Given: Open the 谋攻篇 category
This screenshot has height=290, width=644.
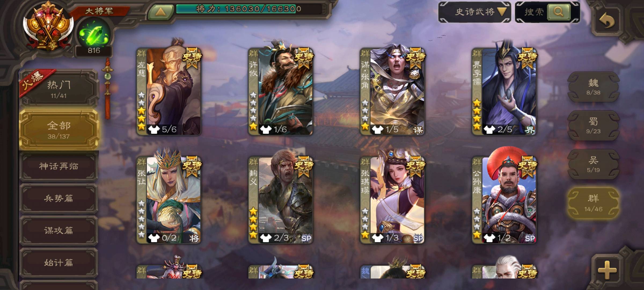Looking at the screenshot, I should click(x=58, y=230).
